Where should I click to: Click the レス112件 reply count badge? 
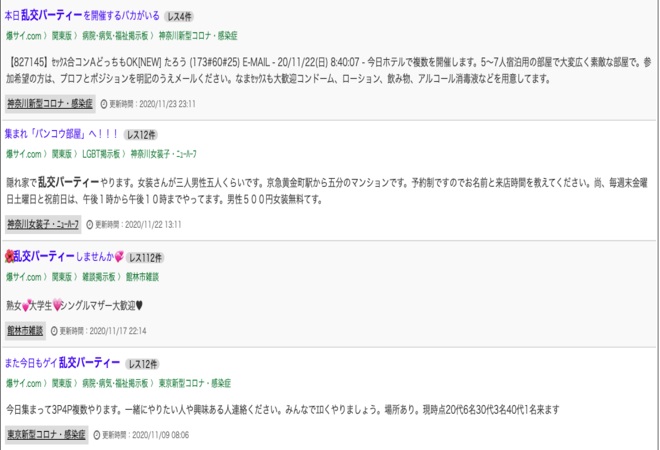pyautogui.click(x=145, y=258)
